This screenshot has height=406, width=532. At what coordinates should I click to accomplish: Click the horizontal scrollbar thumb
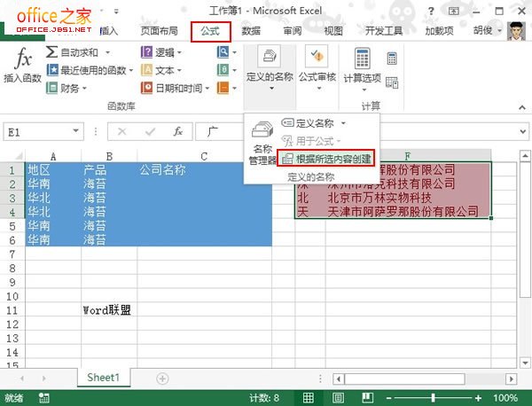click(x=404, y=379)
